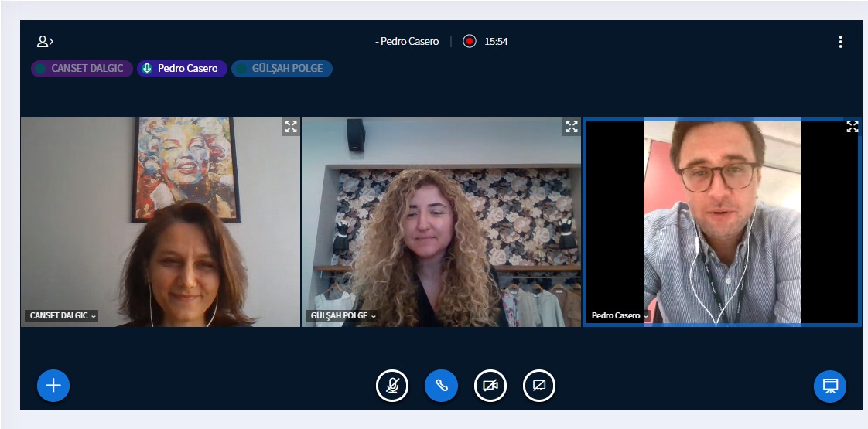Select the CANSET DALGIC participant chip
This screenshot has width=868, height=429.
coord(82,69)
